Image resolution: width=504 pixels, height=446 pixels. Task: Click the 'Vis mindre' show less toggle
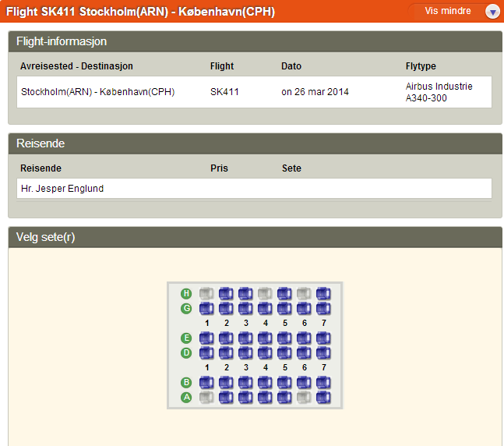pyautogui.click(x=448, y=11)
